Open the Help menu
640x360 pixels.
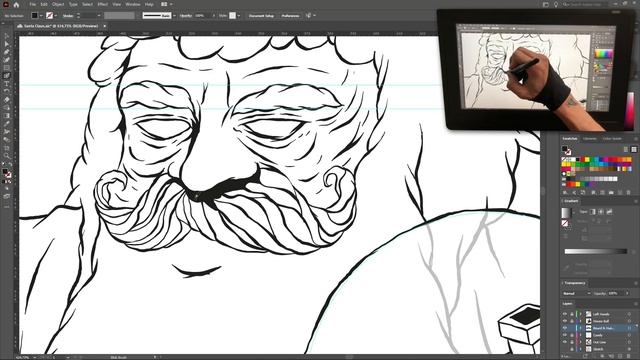pos(149,4)
